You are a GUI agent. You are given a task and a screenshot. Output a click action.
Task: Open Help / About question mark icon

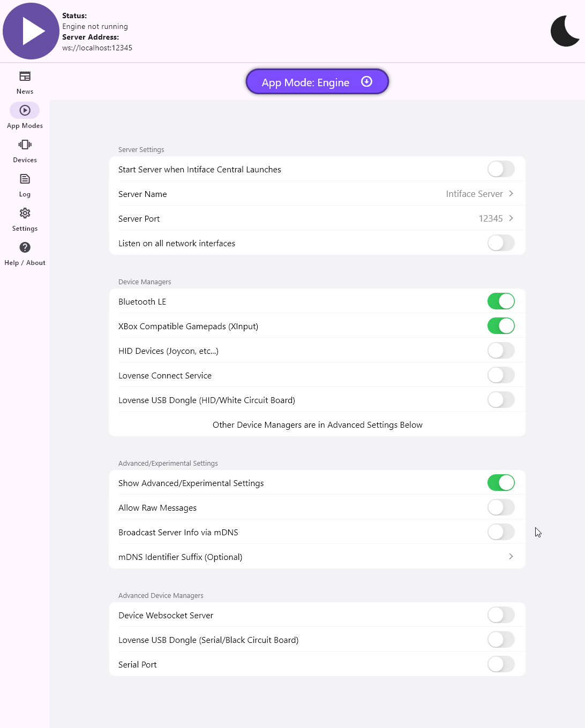coord(25,248)
